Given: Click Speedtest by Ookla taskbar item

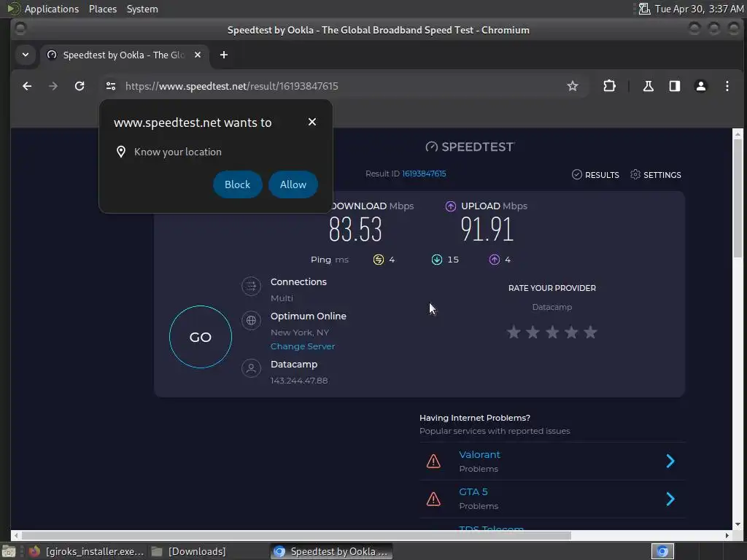Looking at the screenshot, I should click(332, 551).
